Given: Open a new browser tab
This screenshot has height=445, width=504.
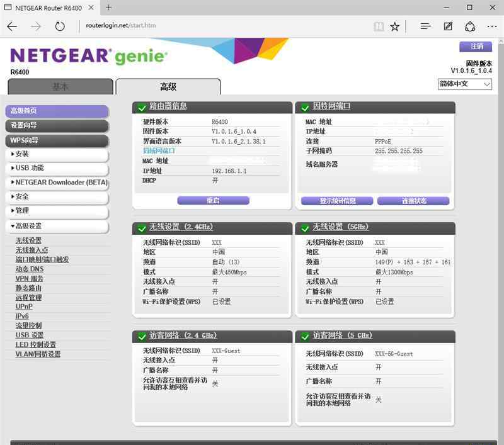Looking at the screenshot, I should click(108, 8).
